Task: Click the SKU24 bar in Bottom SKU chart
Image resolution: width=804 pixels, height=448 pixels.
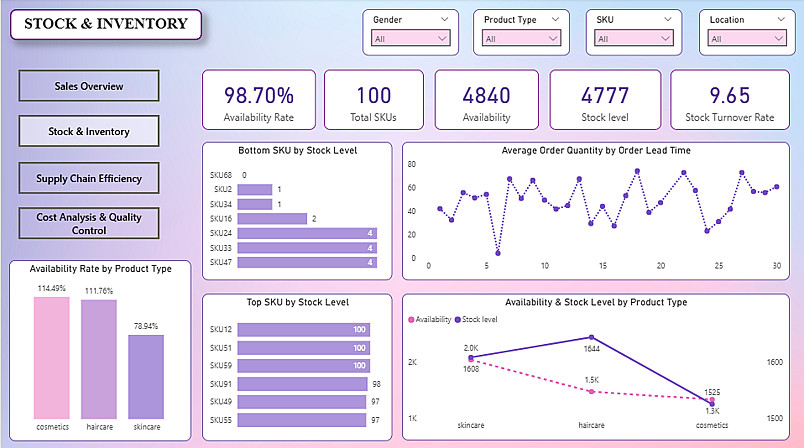Action: pos(307,233)
